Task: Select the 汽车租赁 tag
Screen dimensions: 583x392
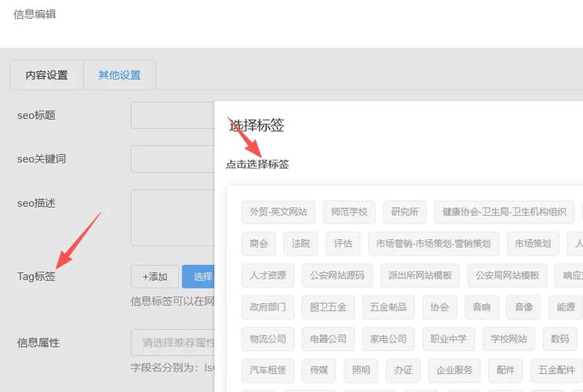Action: (268, 371)
